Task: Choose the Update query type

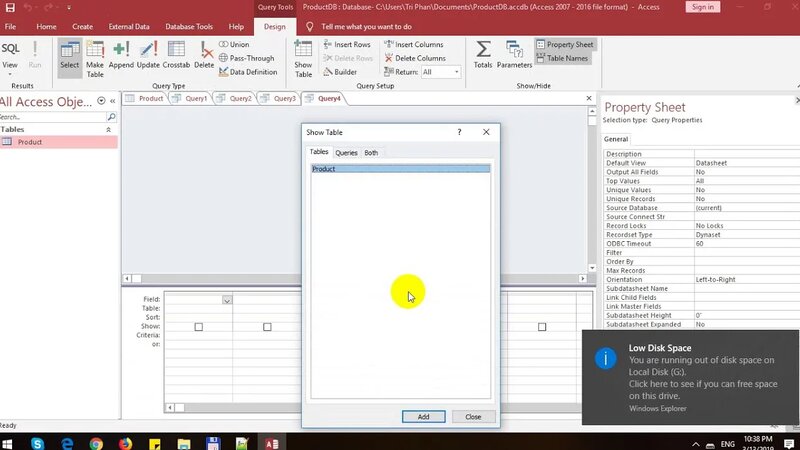Action: pos(148,55)
